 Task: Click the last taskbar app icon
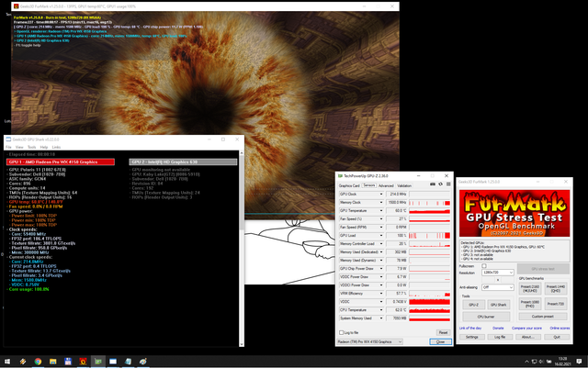tap(143, 362)
